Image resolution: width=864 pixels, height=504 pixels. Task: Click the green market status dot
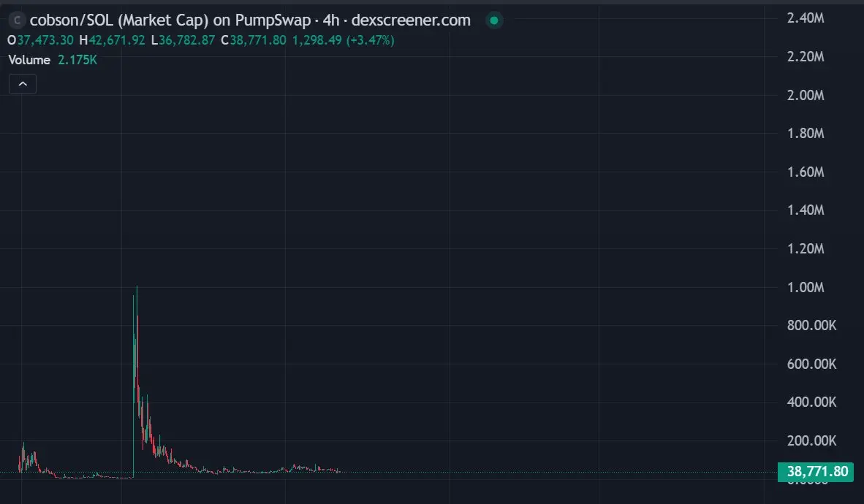(494, 20)
